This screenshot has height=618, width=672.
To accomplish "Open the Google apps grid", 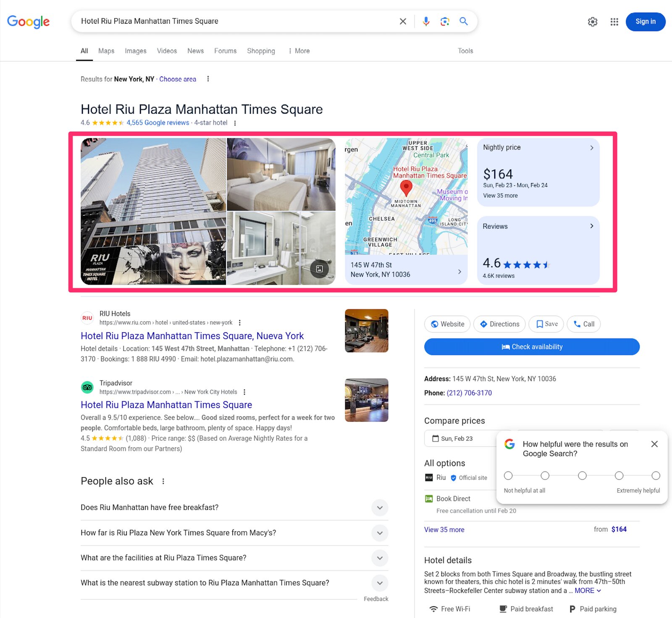I will pyautogui.click(x=614, y=21).
